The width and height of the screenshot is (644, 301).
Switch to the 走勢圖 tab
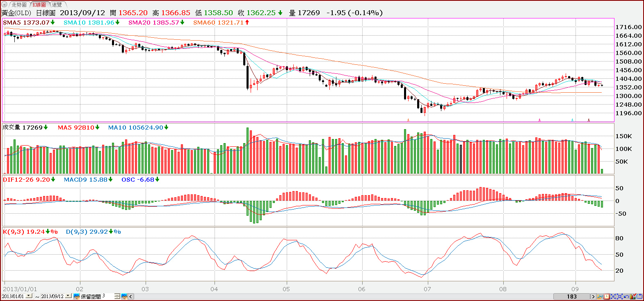(19, 5)
